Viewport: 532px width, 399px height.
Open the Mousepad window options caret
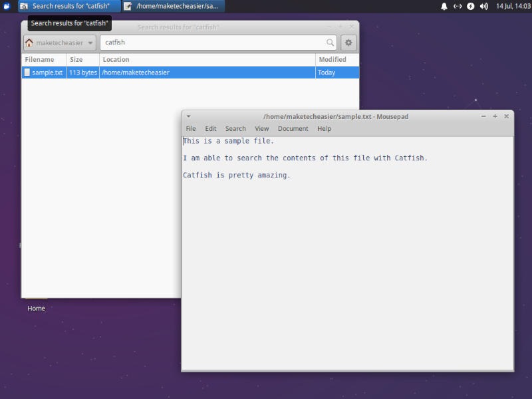click(189, 116)
